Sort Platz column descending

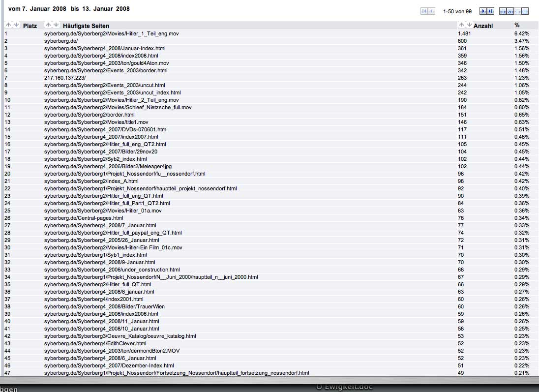(16, 25)
